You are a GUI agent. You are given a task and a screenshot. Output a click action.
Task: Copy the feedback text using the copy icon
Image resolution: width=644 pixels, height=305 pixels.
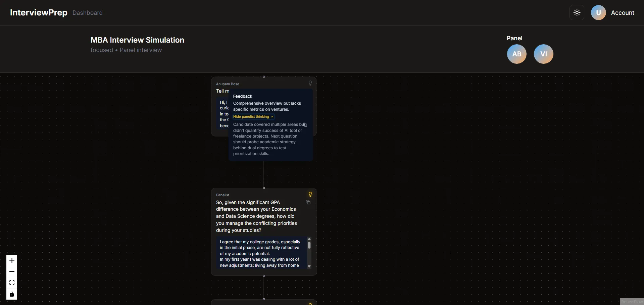(305, 124)
